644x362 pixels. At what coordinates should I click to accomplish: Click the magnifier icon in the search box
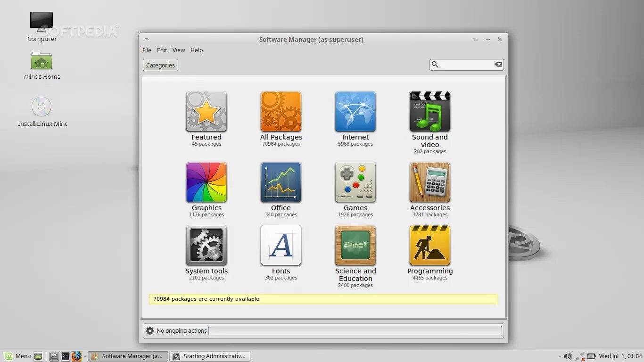(435, 65)
